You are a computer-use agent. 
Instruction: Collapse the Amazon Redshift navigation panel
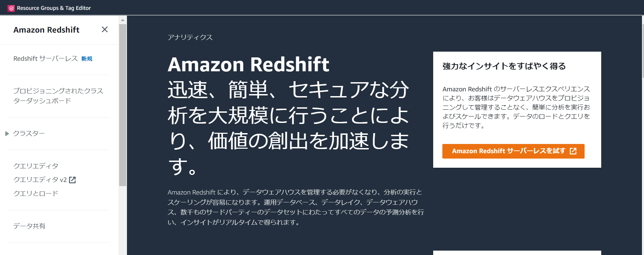tap(105, 30)
